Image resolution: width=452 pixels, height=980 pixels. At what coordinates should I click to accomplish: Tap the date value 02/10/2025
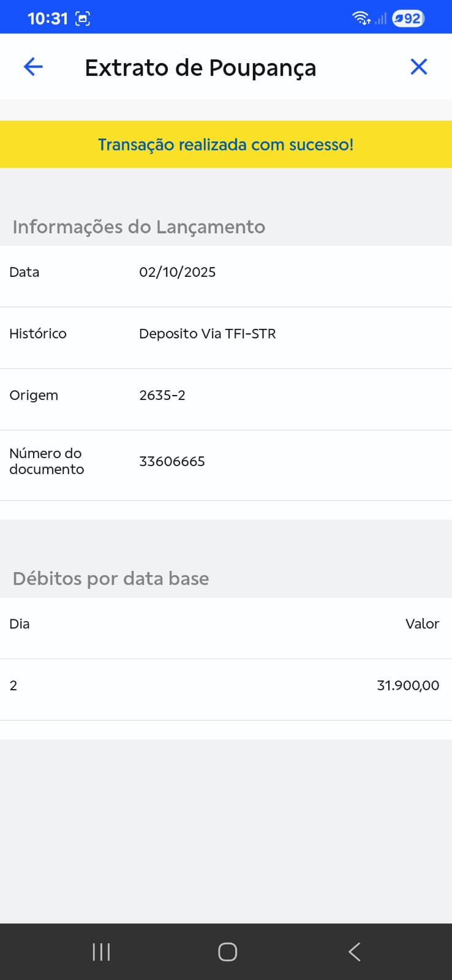[178, 272]
